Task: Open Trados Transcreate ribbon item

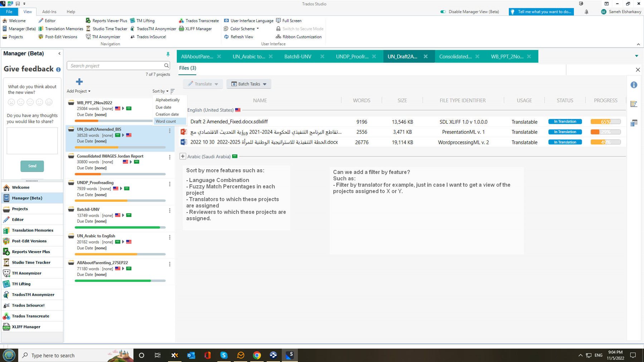Action: click(199, 21)
